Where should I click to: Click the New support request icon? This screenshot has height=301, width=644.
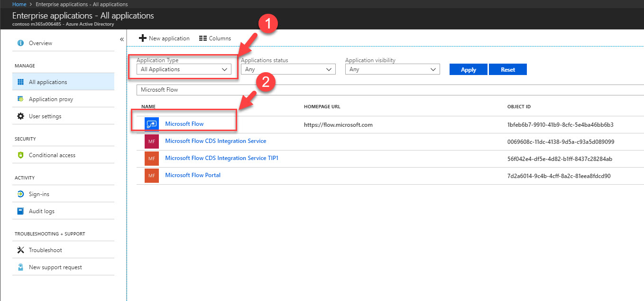(20, 267)
